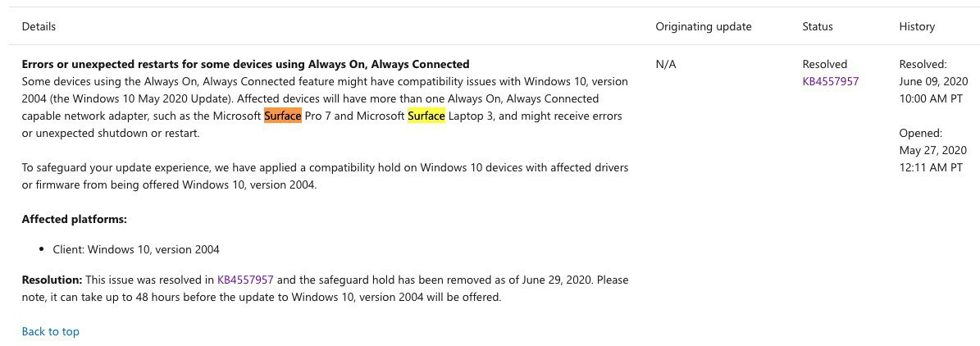
Task: Click the bold Resolution: label
Action: click(x=52, y=280)
